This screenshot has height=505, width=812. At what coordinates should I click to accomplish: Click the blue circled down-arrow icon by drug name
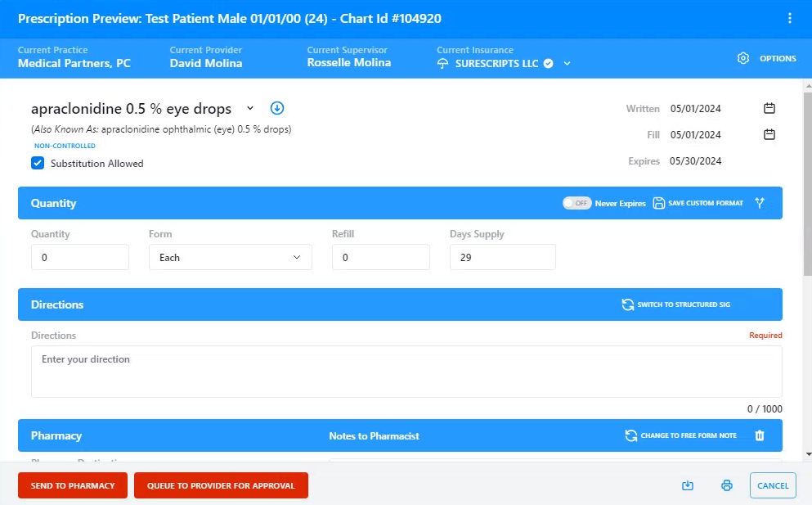[277, 108]
